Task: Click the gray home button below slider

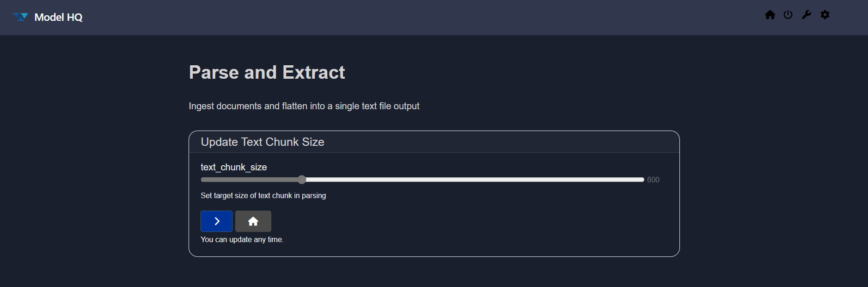Action: coord(253,221)
